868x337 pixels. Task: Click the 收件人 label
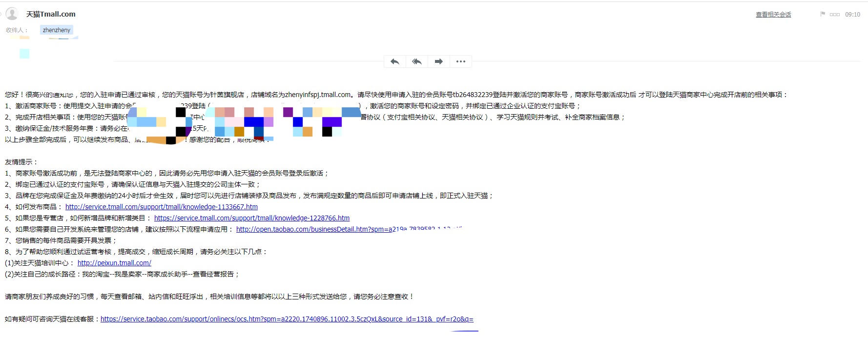[17, 30]
